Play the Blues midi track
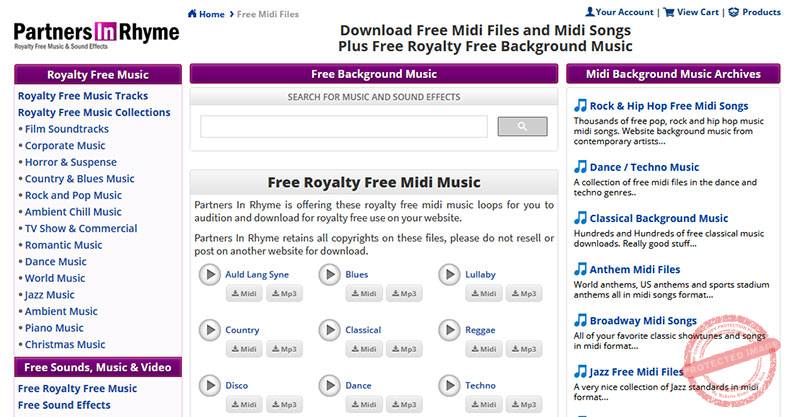Viewport: 800px width, 417px height. [329, 275]
